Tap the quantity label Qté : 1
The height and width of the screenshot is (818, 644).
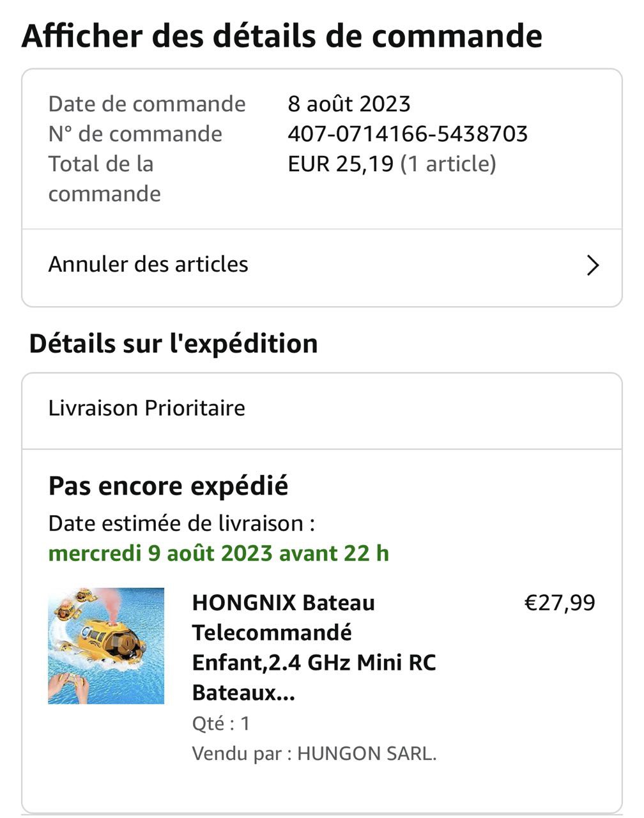point(221,723)
